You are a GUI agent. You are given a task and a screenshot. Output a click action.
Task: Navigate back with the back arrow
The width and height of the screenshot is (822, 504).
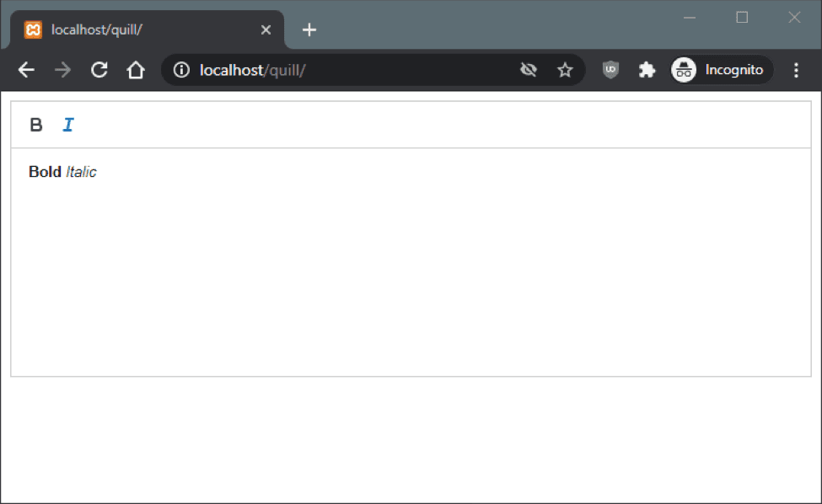click(25, 70)
